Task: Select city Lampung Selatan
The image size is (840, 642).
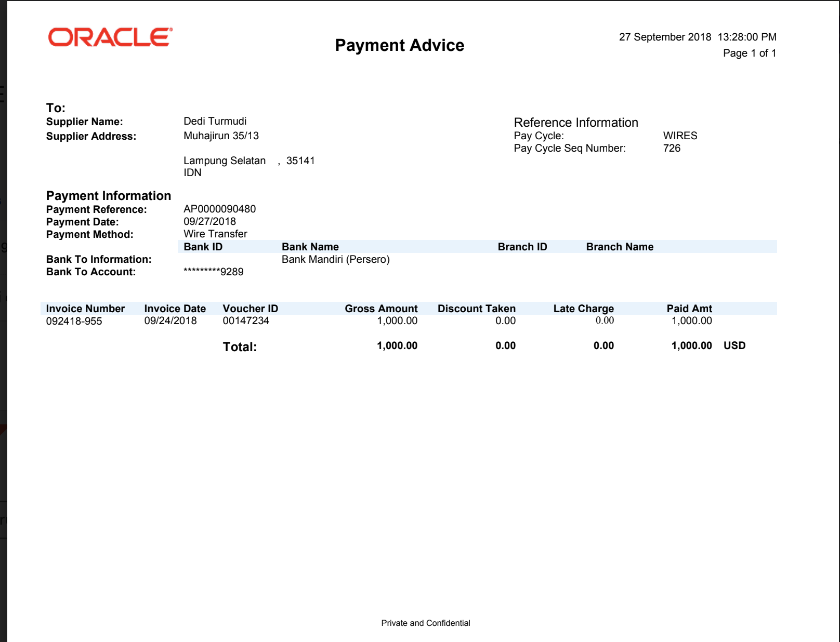Action: coord(225,160)
